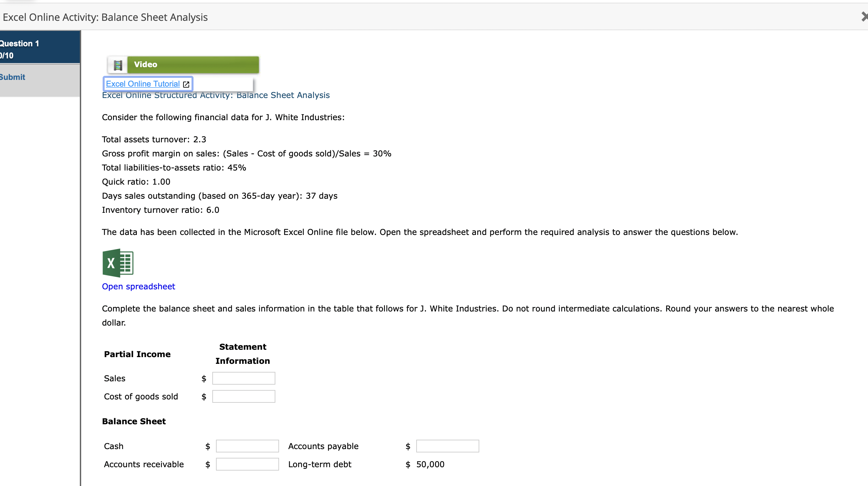Click the Cash input field
868x486 pixels.
click(x=247, y=446)
